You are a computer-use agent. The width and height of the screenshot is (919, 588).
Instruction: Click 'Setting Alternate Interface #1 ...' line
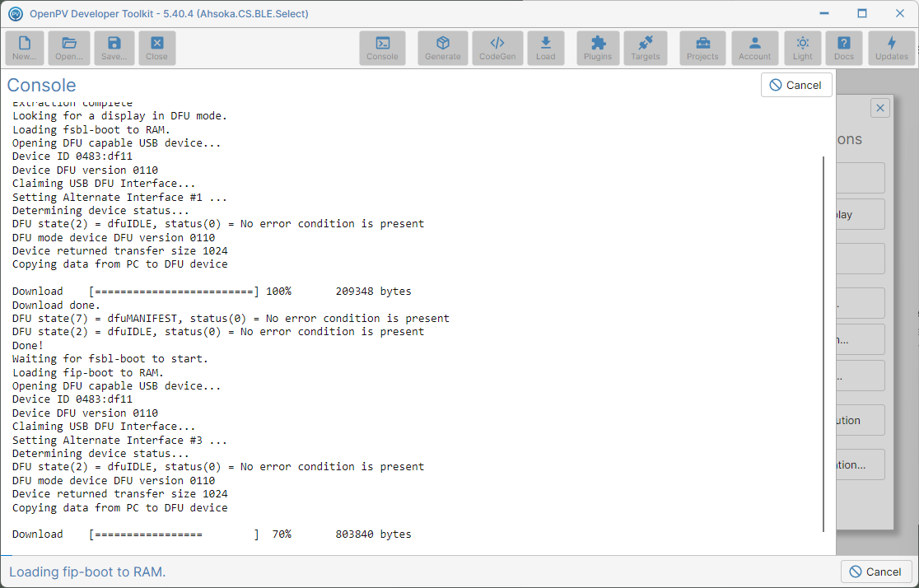119,197
